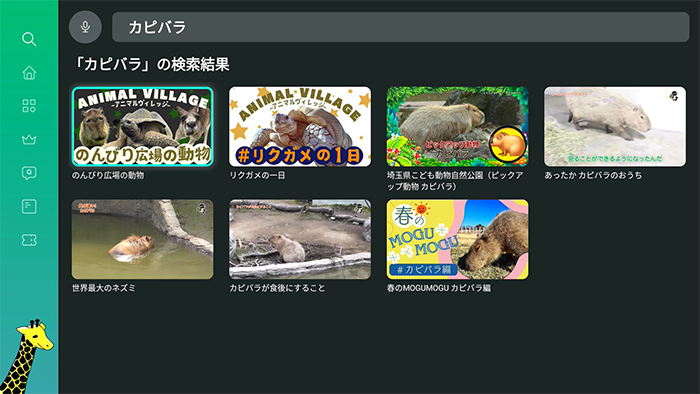This screenshot has width=700, height=394.
Task: Click the title text あったか カピバラのおうち
Action: coord(593,175)
